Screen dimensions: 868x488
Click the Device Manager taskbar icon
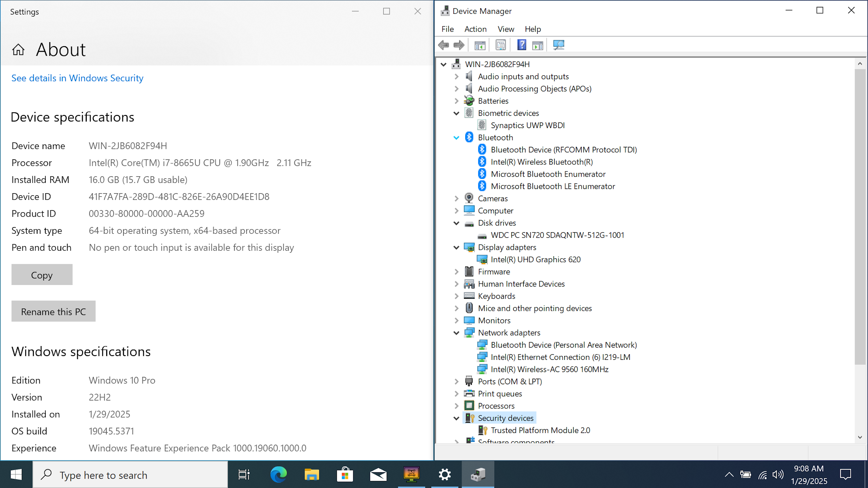point(478,475)
